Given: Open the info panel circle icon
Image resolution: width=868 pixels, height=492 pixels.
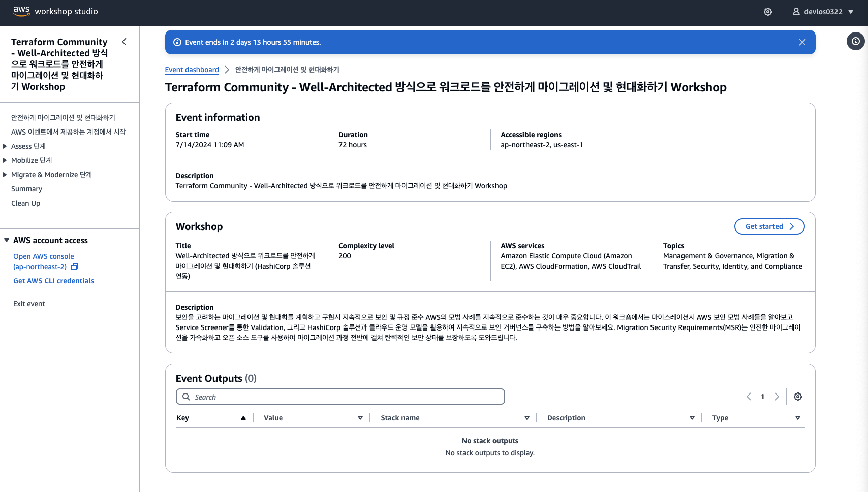Looking at the screenshot, I should 856,41.
